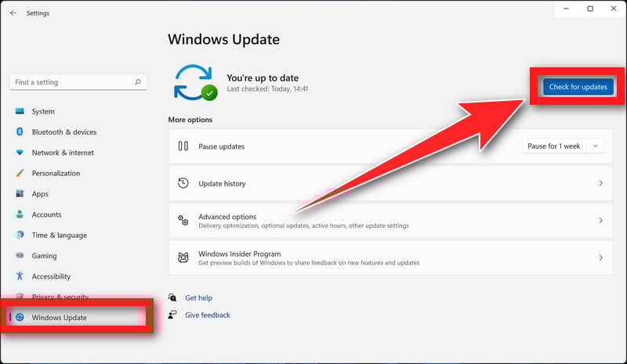Open the Update history row

tap(390, 183)
